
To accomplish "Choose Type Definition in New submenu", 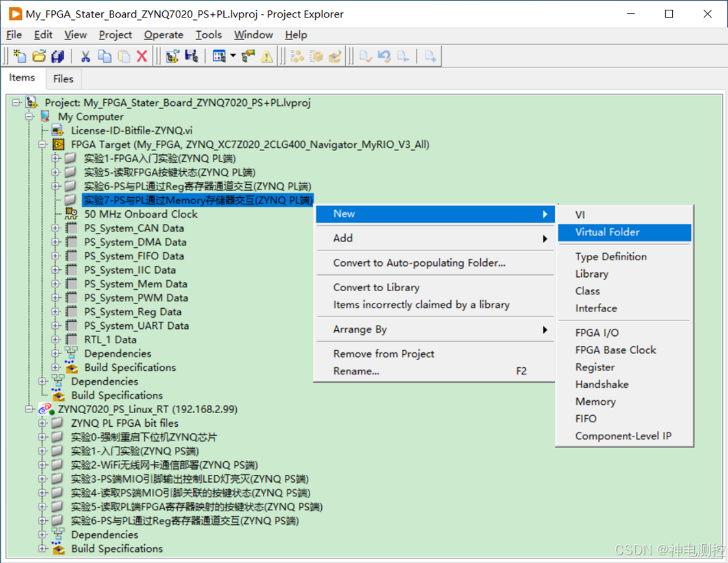I will tap(624, 257).
